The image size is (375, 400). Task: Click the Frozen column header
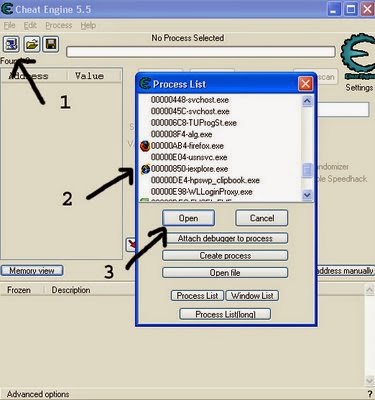point(19,290)
